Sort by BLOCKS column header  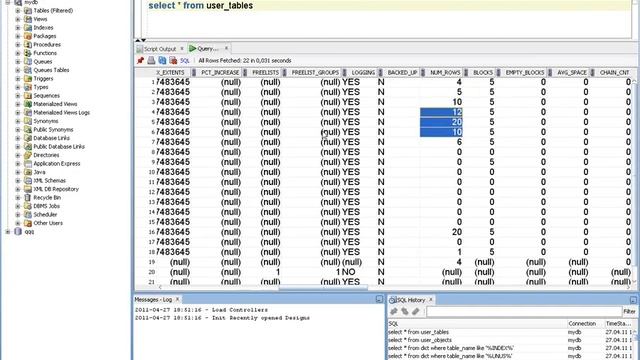(x=483, y=73)
